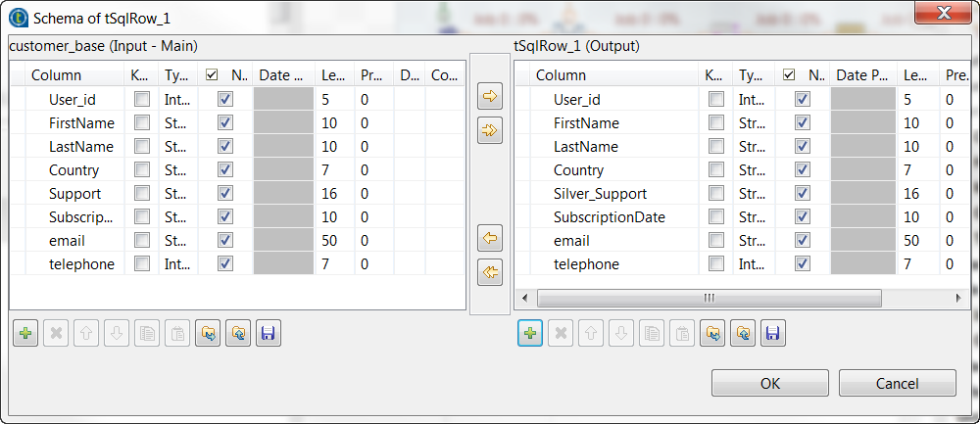Remove selected column in output schema toolbar
The image size is (980, 424).
(x=561, y=334)
